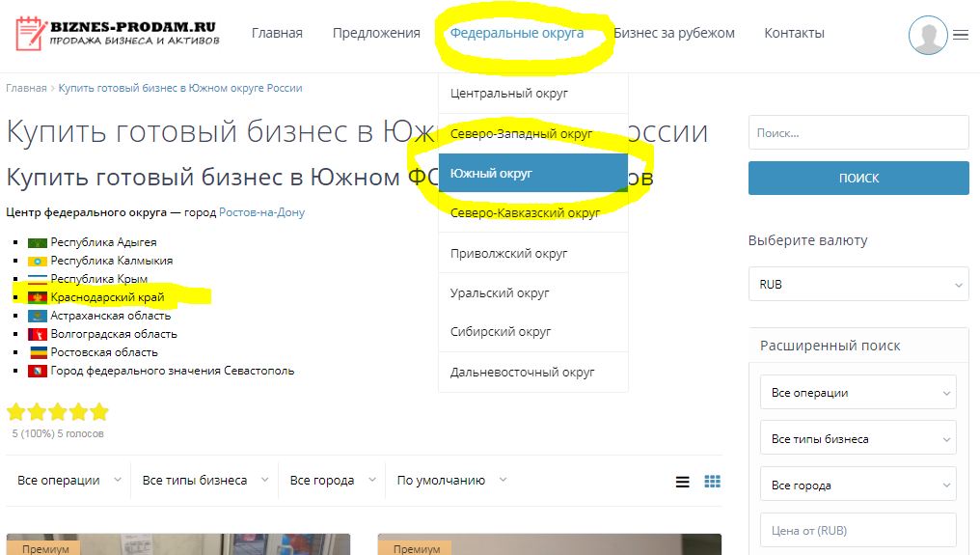Open the hamburger menu icon
The image size is (980, 555).
click(961, 35)
